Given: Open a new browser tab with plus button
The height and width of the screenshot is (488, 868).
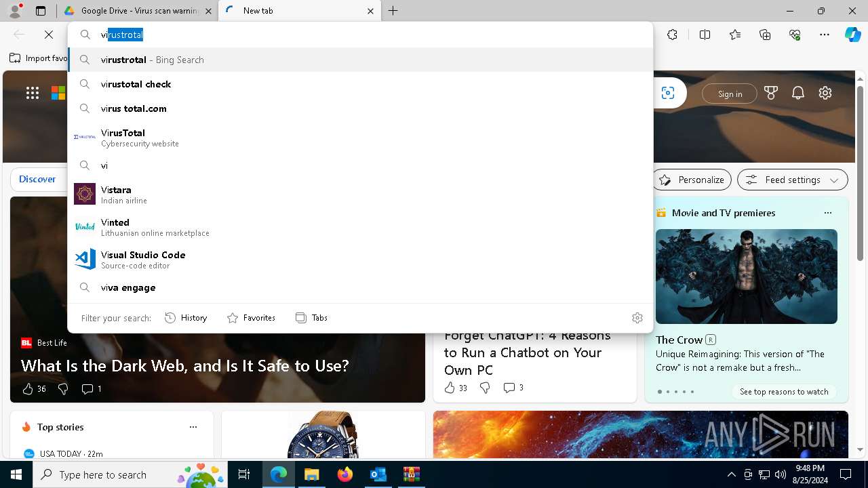Looking at the screenshot, I should coord(393,11).
